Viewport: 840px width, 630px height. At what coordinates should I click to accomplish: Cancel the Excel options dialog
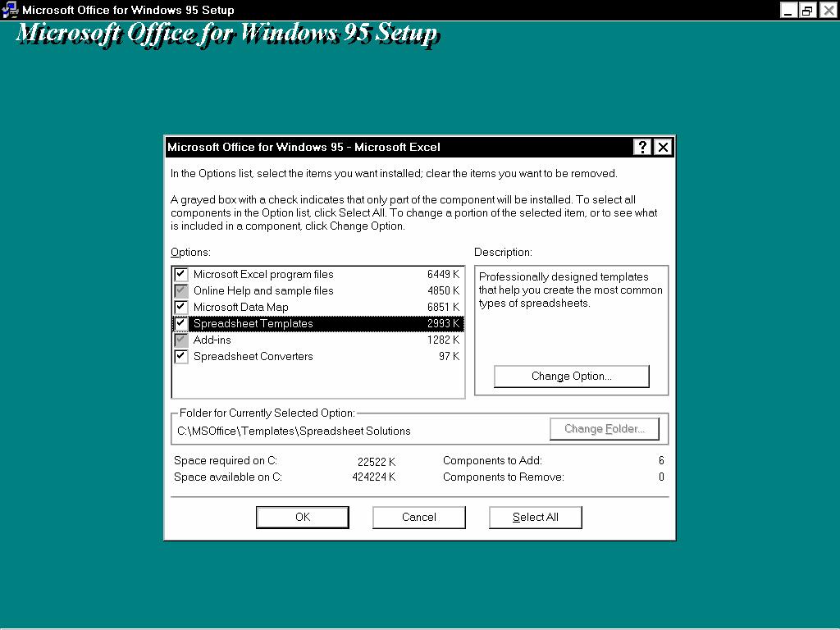pos(419,517)
